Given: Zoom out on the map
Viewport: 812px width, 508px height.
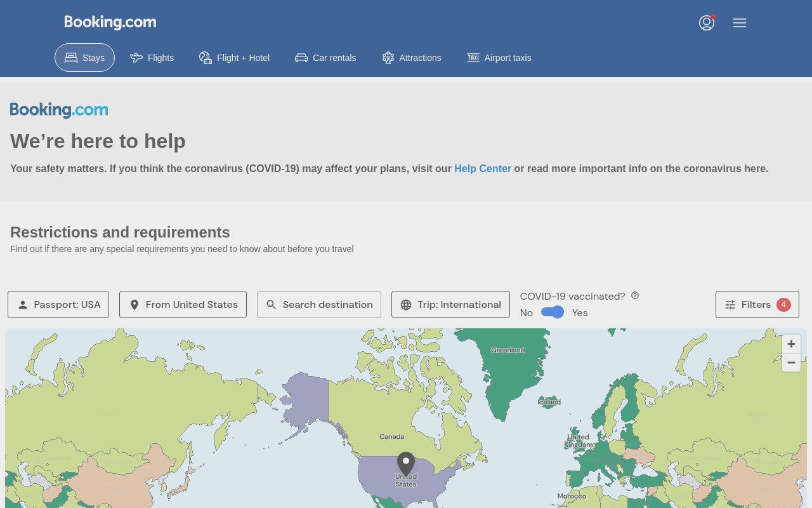Looking at the screenshot, I should coord(791,363).
